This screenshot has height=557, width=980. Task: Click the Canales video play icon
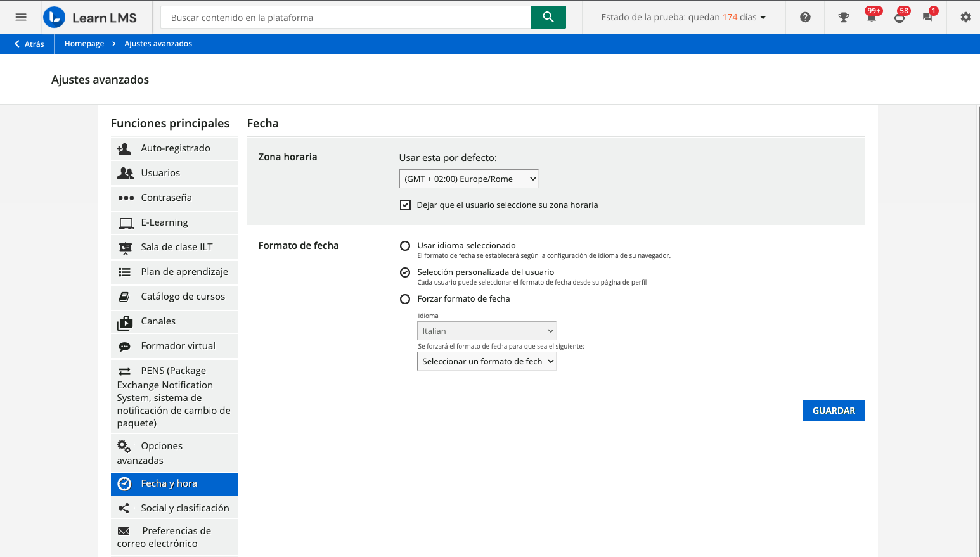click(x=125, y=323)
